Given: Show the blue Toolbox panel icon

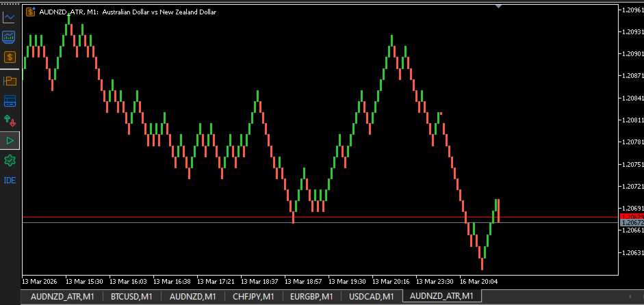Looking at the screenshot, I should 10,101.
